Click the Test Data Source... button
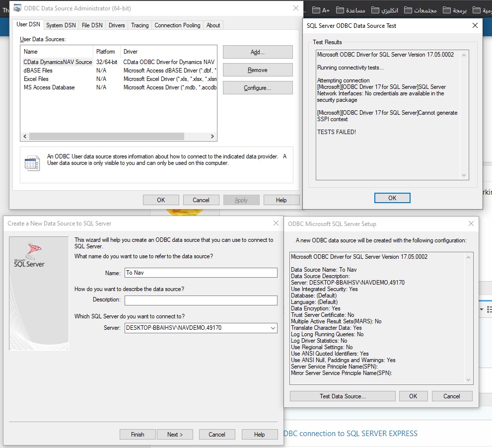Screen dimensions: 492x448 tap(343, 396)
